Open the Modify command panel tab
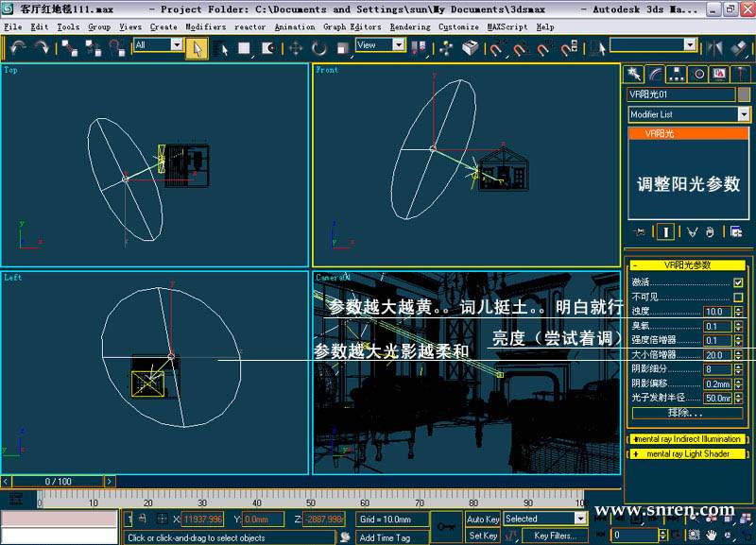This screenshot has width=756, height=545. (655, 74)
